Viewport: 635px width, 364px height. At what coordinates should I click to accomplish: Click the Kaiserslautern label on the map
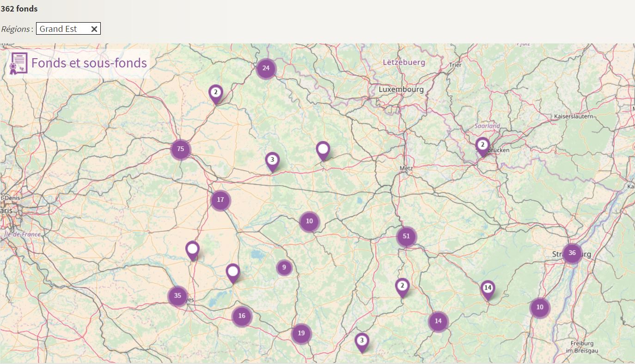click(574, 117)
